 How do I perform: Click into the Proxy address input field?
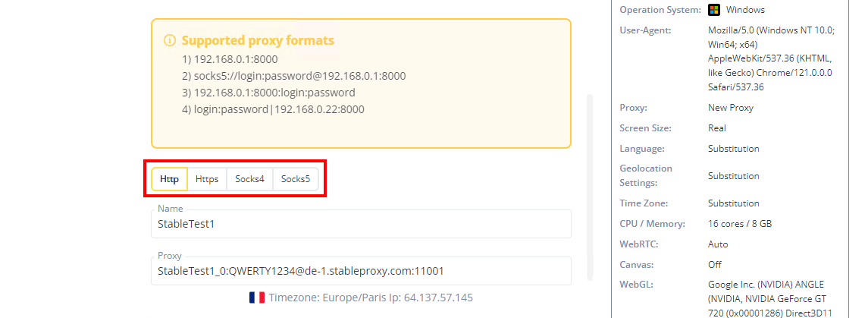361,271
